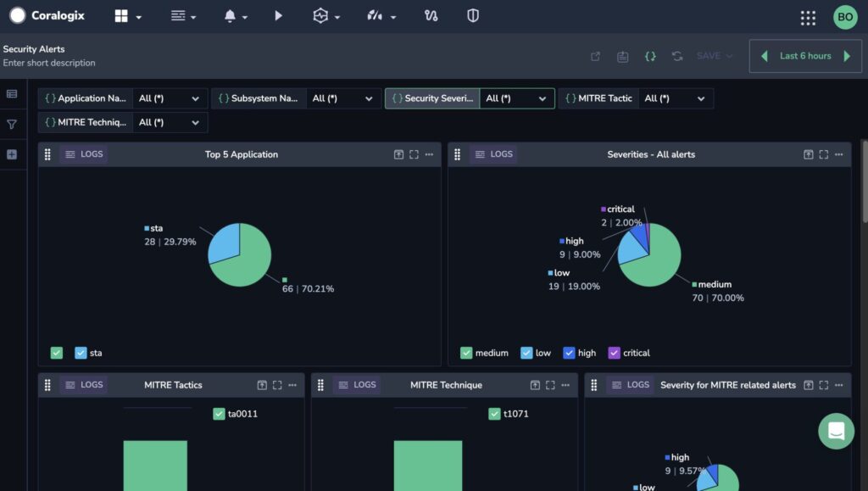This screenshot has width=868, height=491.
Task: Click LOGS tag on Top 5 Application
Action: pos(84,154)
